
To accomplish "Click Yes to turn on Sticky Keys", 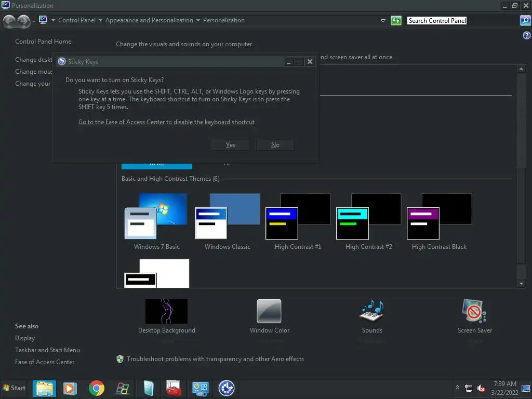I will point(230,145).
